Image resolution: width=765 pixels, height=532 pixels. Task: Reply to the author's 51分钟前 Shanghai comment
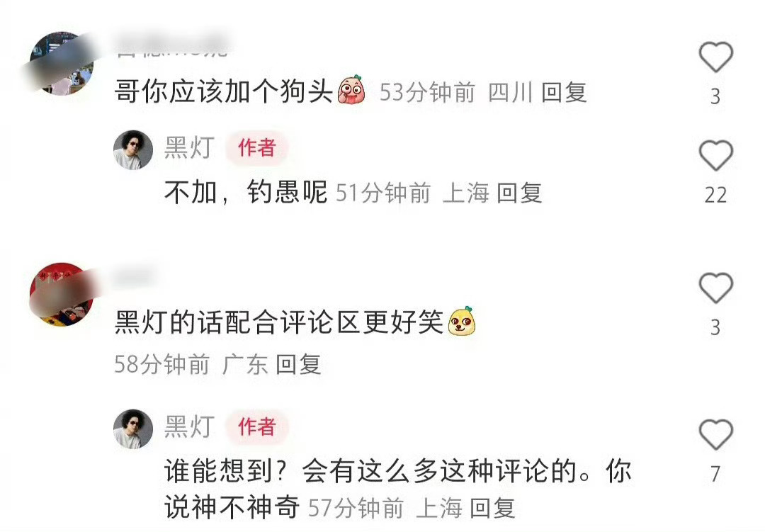(x=519, y=193)
